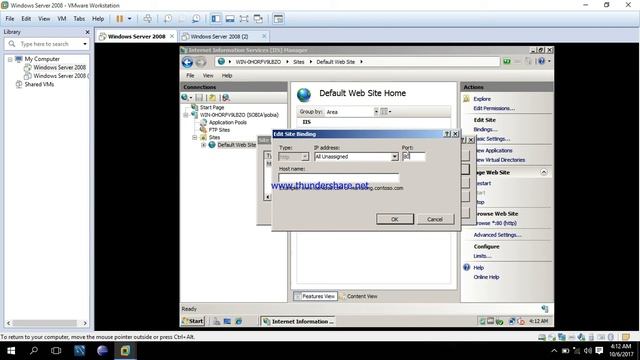Image resolution: width=640 pixels, height=360 pixels.
Task: Open the VM menu
Action: click(62, 19)
